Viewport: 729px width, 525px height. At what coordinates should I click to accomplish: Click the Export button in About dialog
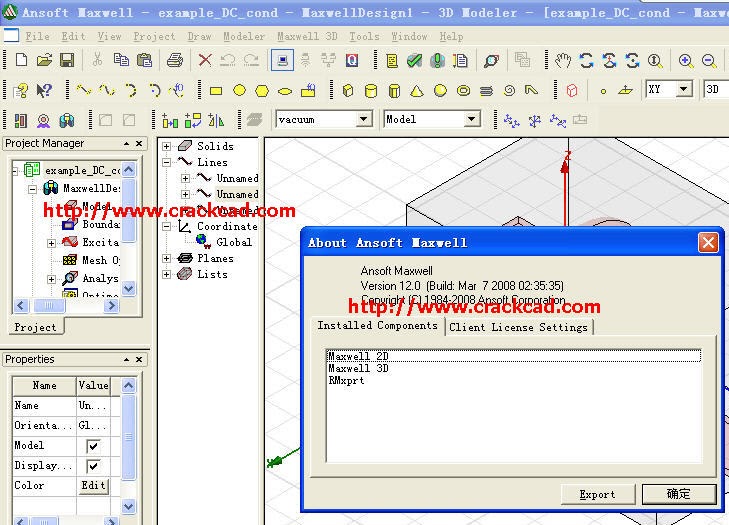click(598, 494)
